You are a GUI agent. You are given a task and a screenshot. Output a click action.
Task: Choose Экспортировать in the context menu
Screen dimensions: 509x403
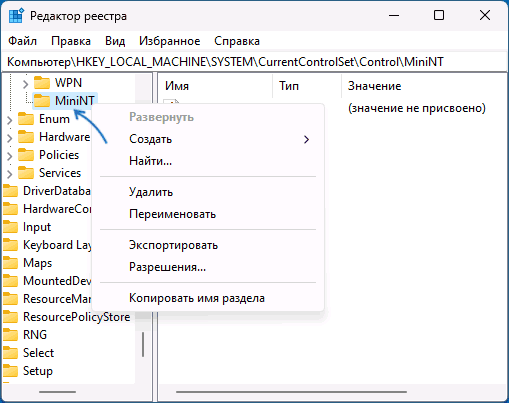click(208, 245)
